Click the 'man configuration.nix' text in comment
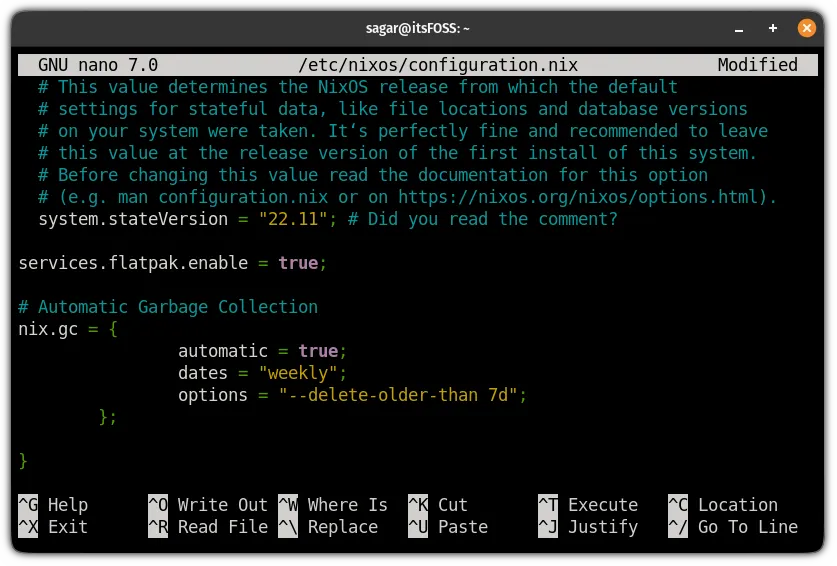The image size is (837, 566). point(223,197)
